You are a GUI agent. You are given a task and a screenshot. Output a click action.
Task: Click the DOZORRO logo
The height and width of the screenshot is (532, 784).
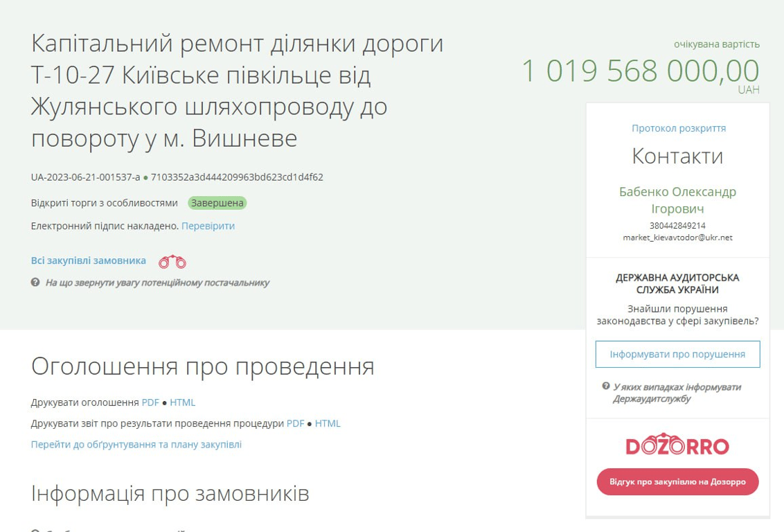[x=677, y=445]
